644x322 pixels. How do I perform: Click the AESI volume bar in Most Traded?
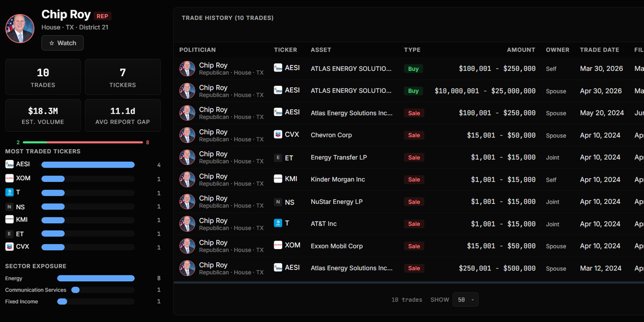click(x=88, y=165)
